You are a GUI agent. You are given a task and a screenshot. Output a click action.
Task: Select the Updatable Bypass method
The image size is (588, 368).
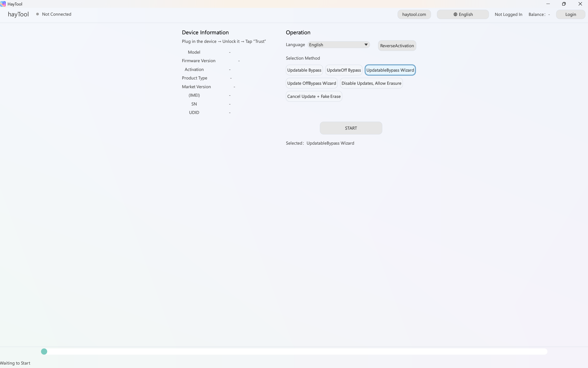click(x=304, y=70)
